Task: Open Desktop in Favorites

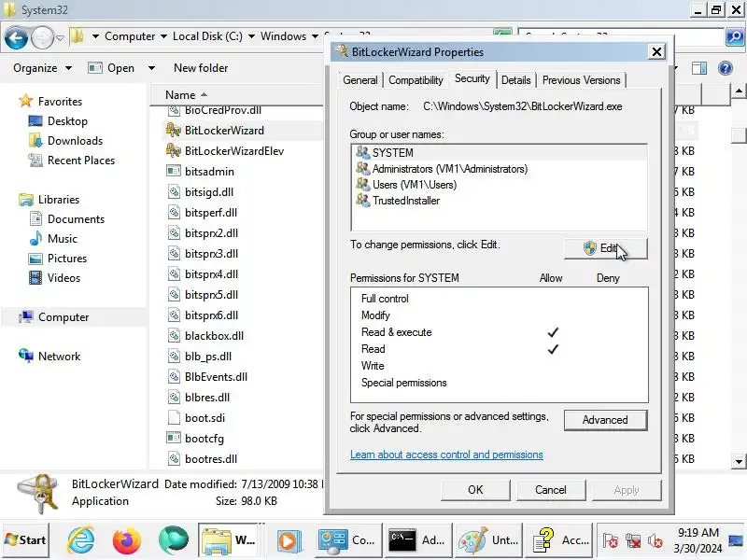Action: tap(67, 121)
